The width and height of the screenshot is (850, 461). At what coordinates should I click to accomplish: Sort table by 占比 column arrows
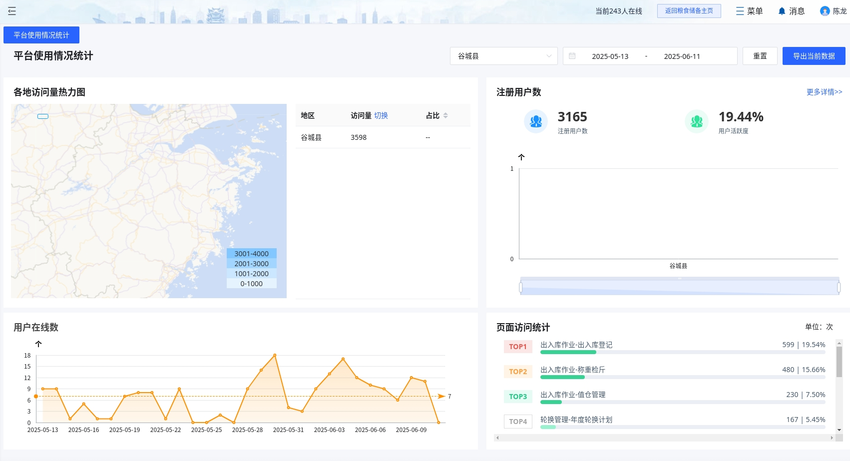click(446, 116)
